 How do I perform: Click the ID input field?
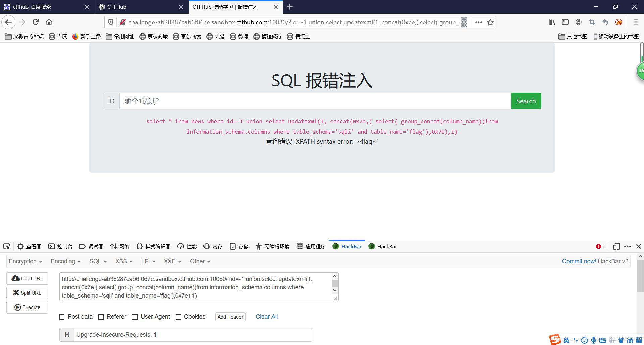tap(315, 101)
